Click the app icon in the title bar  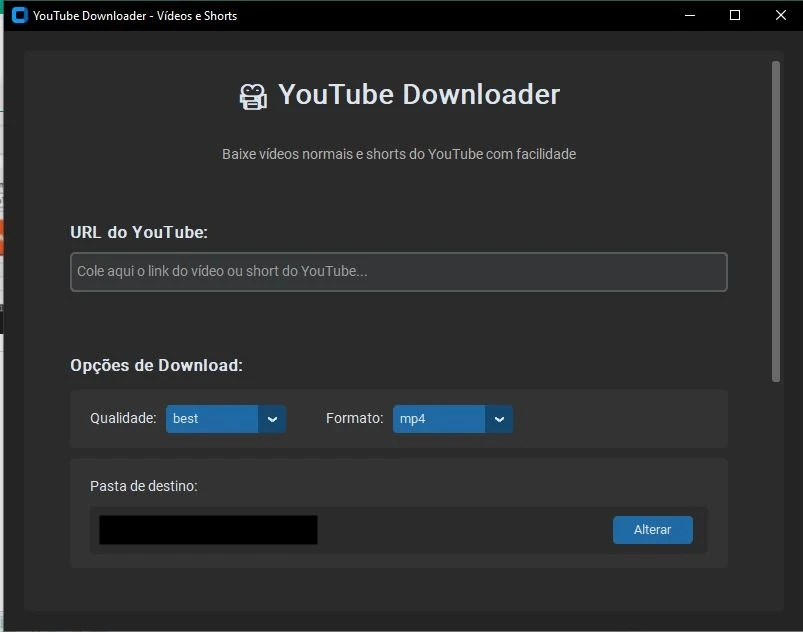point(19,16)
